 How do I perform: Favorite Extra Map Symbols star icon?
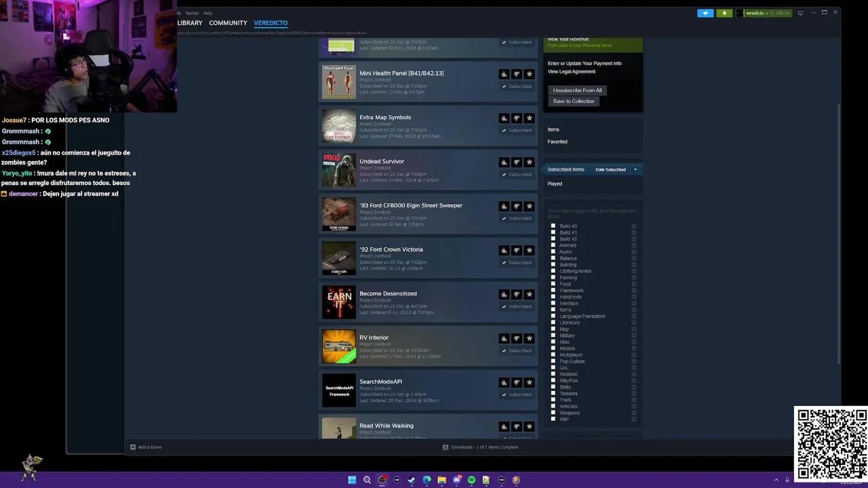click(x=530, y=118)
